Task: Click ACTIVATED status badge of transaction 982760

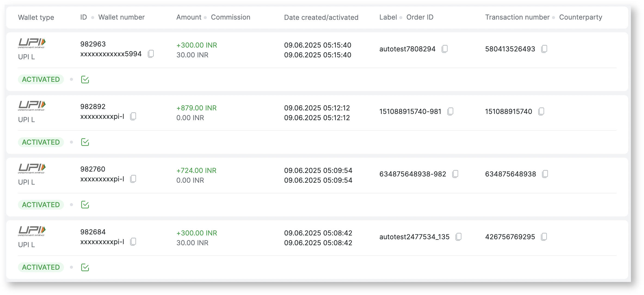Action: tap(41, 205)
